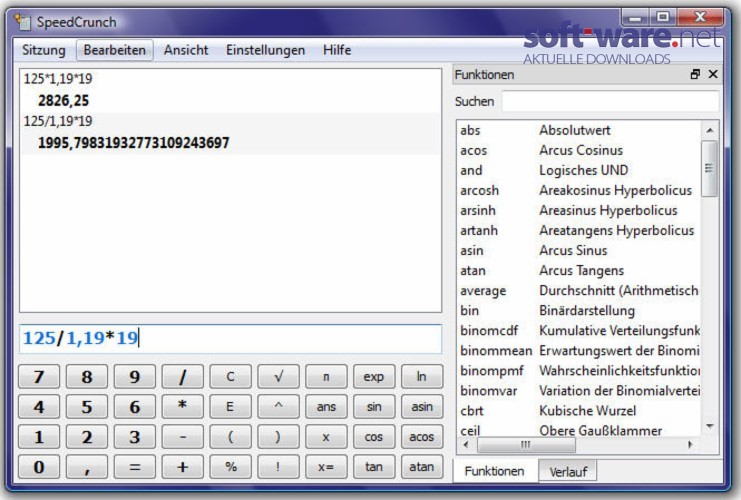Select result 2826,25 in history
741x500 pixels.
tap(63, 101)
